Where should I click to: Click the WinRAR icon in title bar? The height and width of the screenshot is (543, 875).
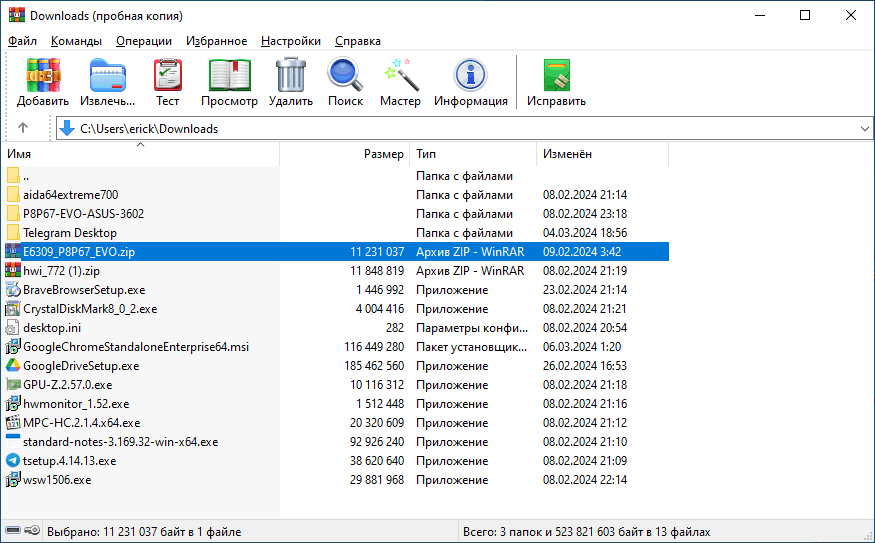coord(17,15)
